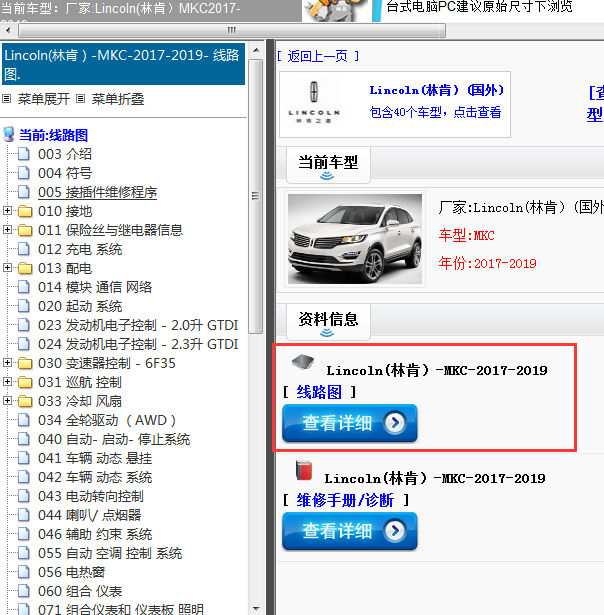Open 042 车辆 动态 系统
This screenshot has width=604, height=615.
coord(95,477)
